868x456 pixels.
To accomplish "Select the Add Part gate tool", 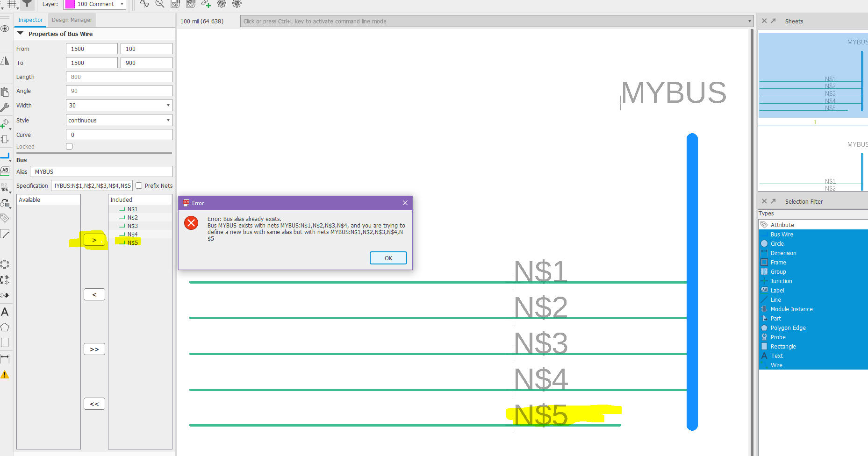I will pos(5,124).
